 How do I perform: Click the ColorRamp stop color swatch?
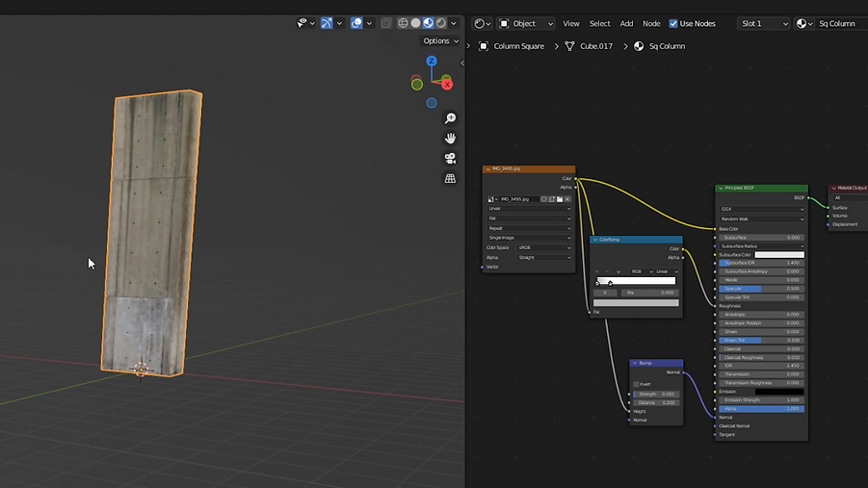(636, 303)
